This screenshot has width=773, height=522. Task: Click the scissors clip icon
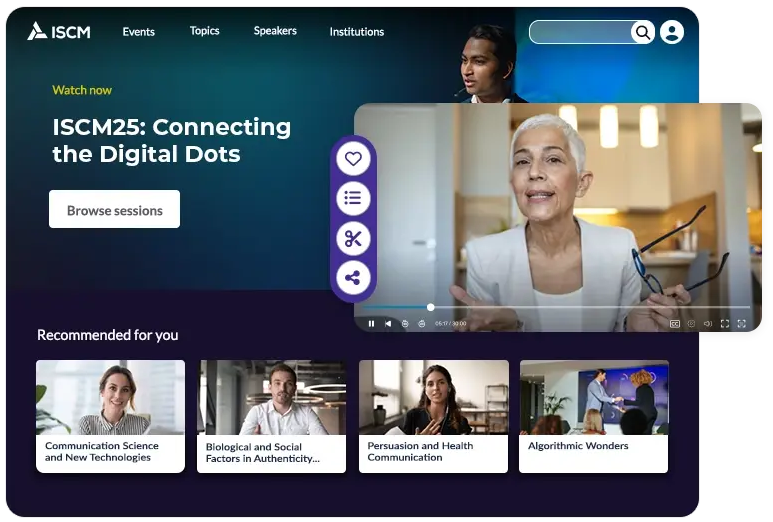point(353,238)
